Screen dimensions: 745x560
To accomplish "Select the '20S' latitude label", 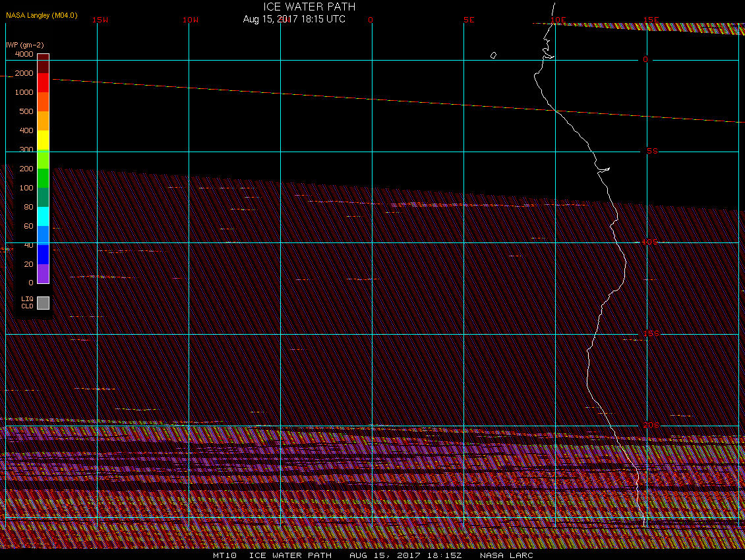I will coord(651,425).
